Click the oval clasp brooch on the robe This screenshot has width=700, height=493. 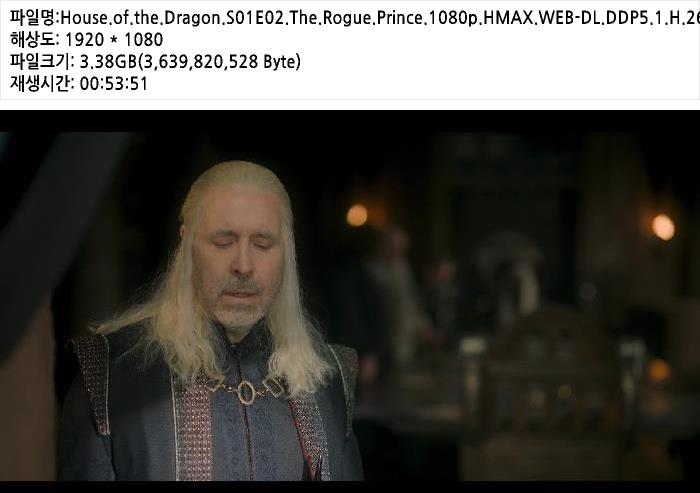[x=245, y=392]
